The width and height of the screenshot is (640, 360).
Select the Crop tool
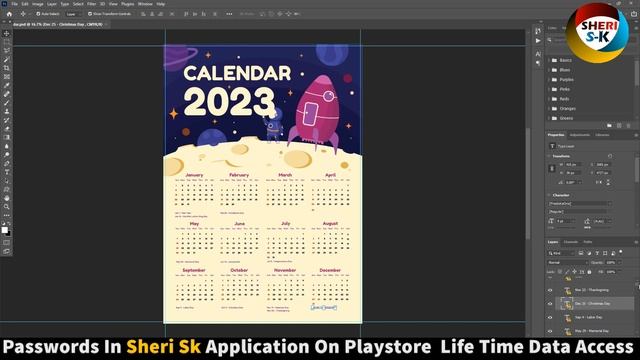7,68
